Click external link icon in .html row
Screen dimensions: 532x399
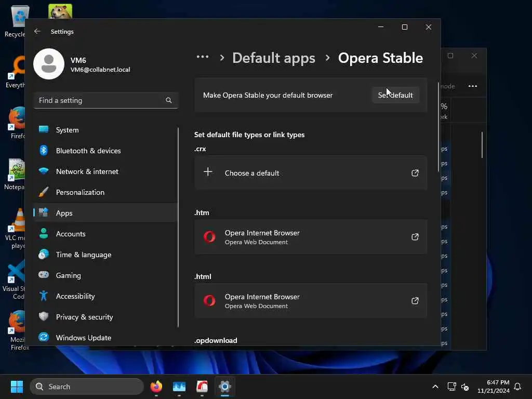pyautogui.click(x=415, y=301)
